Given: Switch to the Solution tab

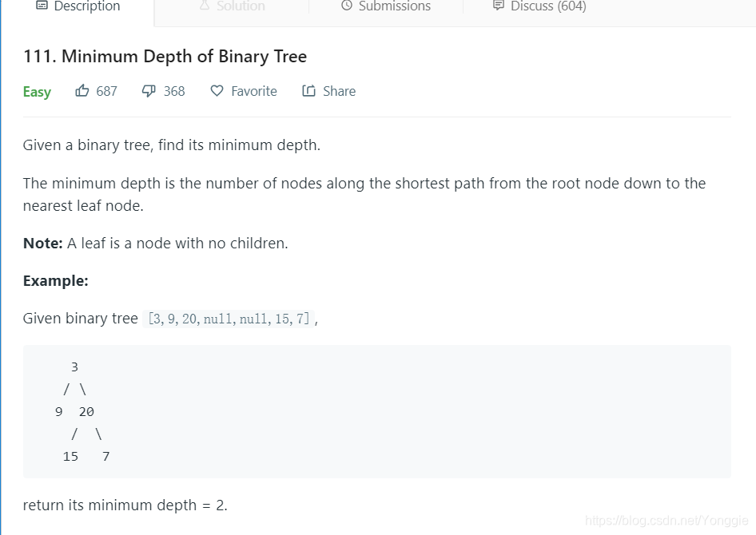Looking at the screenshot, I should [231, 6].
